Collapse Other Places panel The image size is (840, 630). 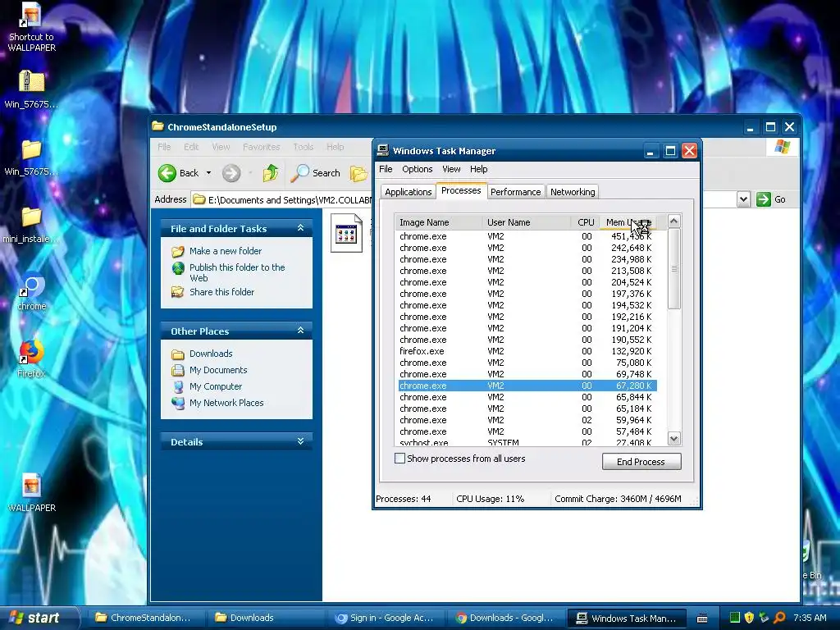pos(300,331)
